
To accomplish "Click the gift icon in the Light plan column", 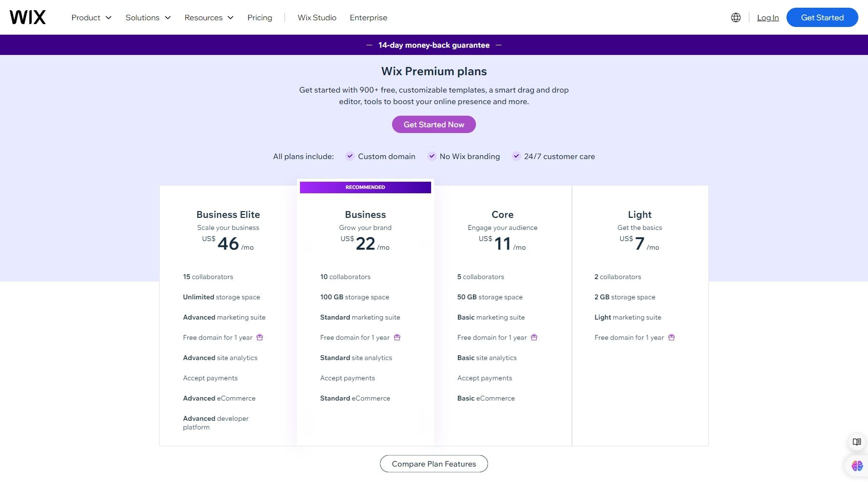I will click(x=671, y=337).
